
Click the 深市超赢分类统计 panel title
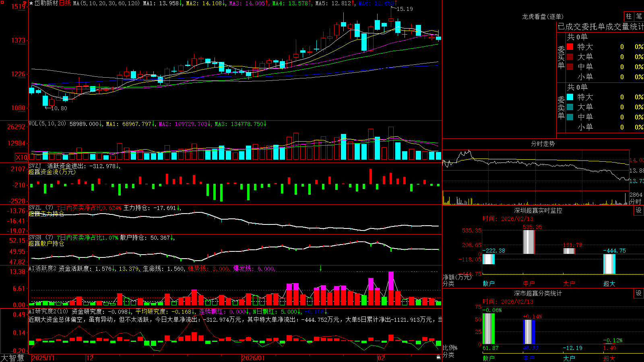[538, 293]
